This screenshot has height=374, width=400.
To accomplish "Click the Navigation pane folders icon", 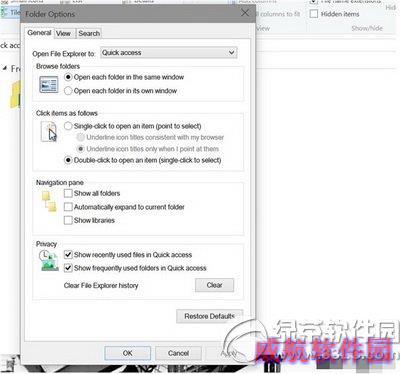I will [49, 202].
